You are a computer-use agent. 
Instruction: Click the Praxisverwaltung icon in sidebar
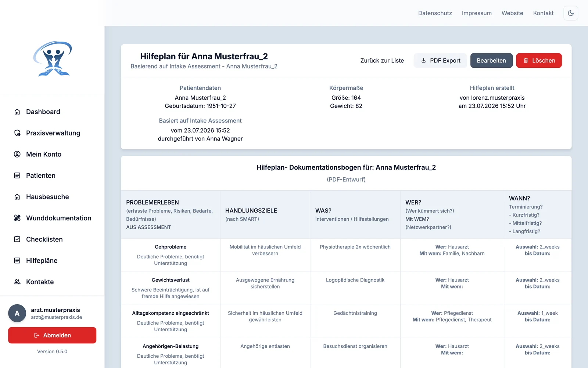[x=17, y=133]
